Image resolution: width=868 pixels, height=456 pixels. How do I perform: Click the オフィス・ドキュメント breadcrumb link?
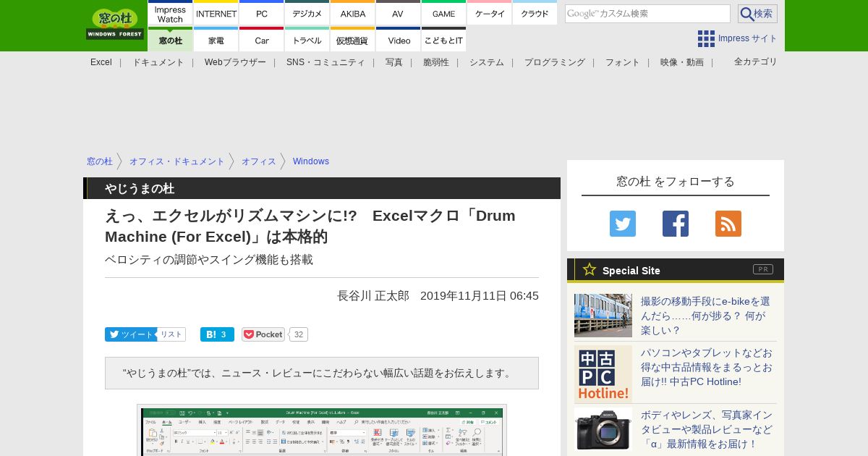tap(176, 161)
